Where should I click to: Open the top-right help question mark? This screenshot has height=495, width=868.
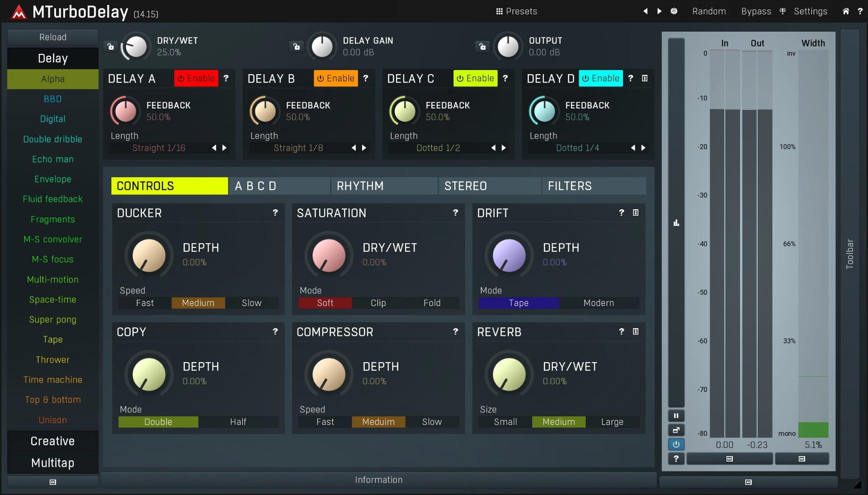(x=860, y=11)
